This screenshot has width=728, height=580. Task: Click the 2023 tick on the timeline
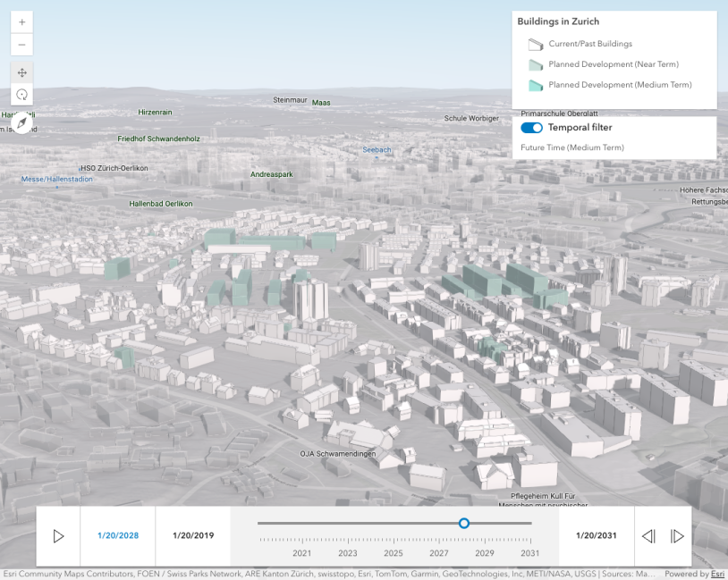(x=348, y=553)
